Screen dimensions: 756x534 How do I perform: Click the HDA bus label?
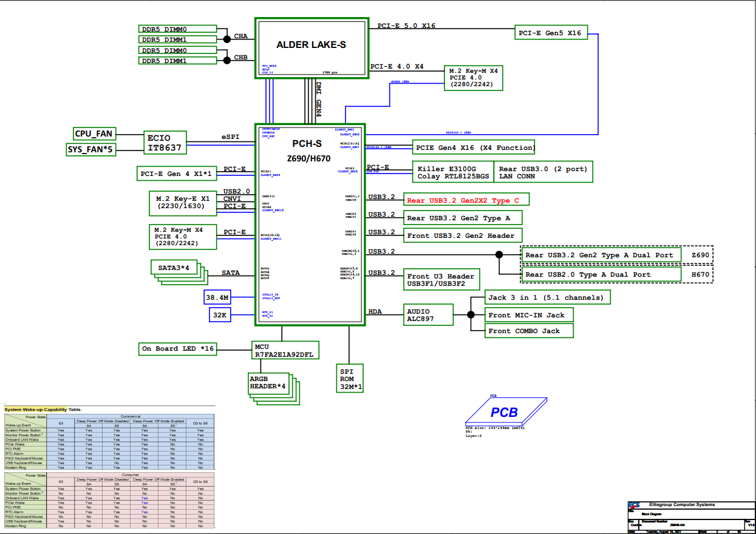click(x=375, y=311)
